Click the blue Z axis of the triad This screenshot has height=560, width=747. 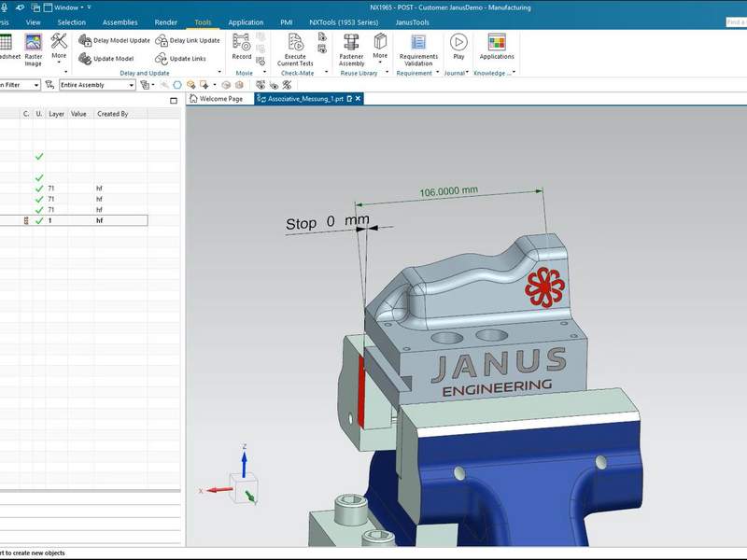point(244,464)
